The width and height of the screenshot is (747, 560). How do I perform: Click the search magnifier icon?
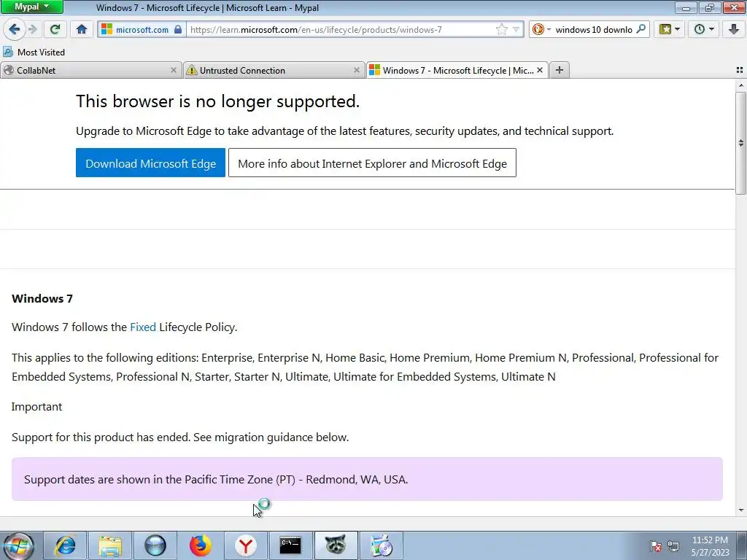pyautogui.click(x=640, y=29)
